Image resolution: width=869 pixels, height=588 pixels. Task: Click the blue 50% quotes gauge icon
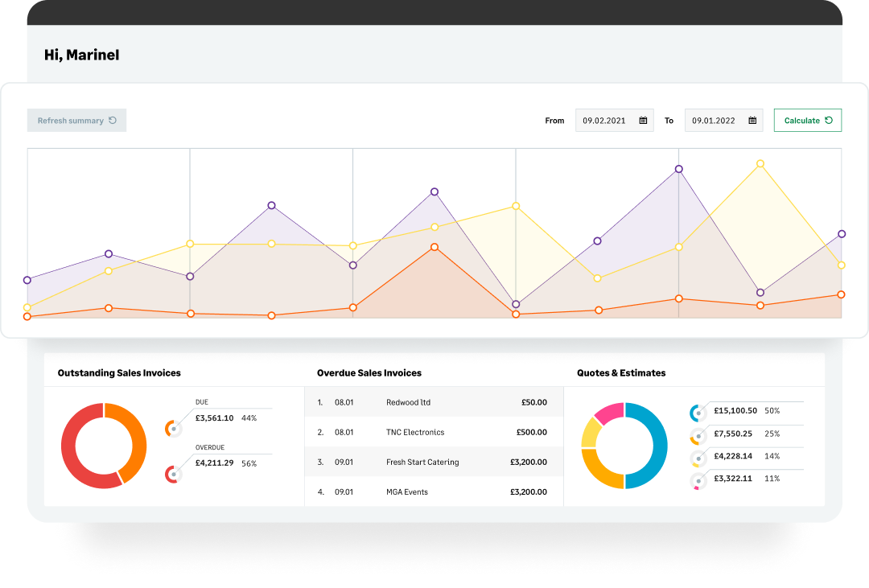698,413
